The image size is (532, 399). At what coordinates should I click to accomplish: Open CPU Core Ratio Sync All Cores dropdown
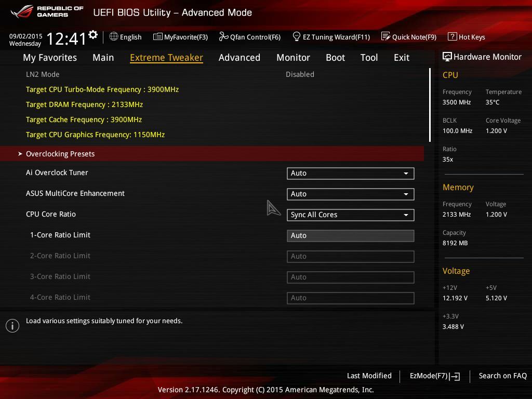coord(351,215)
